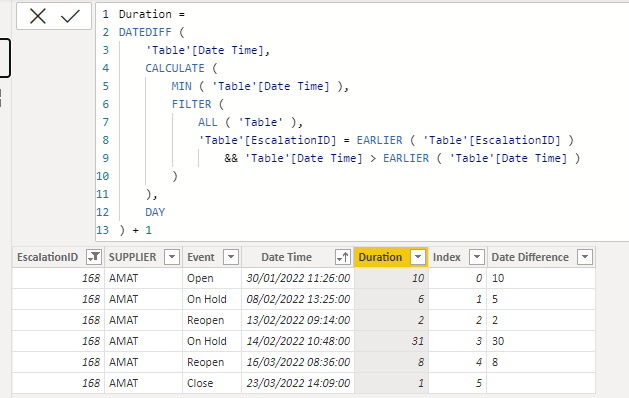The width and height of the screenshot is (629, 398).
Task: Click the Duration = name on line 1
Action: (x=152, y=14)
